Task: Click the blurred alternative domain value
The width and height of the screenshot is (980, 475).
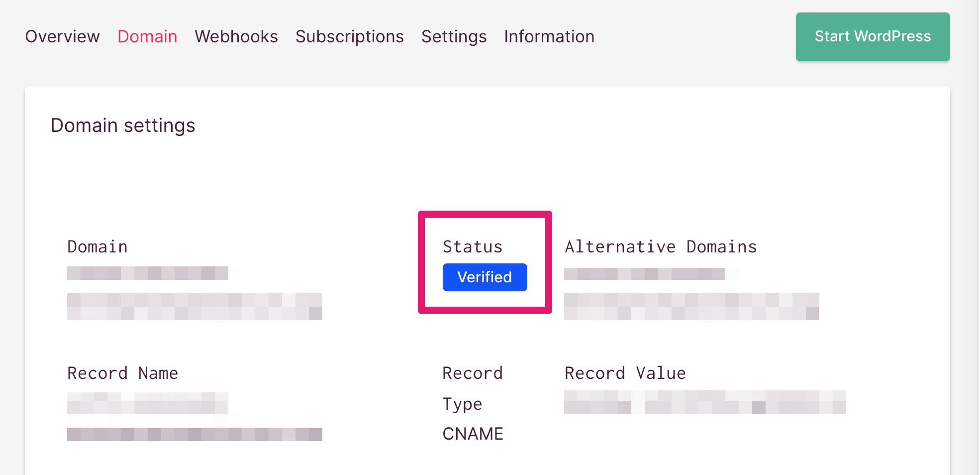Action: pos(691,294)
